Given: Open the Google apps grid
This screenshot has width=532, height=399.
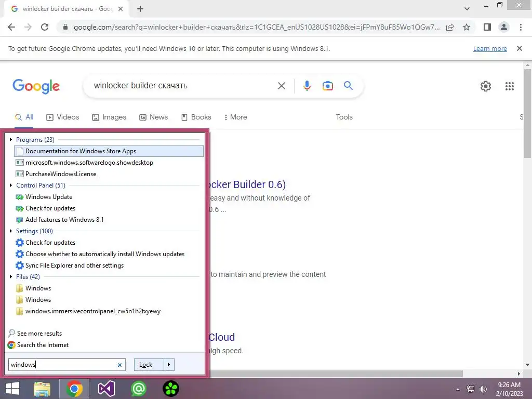Looking at the screenshot, I should click(509, 86).
